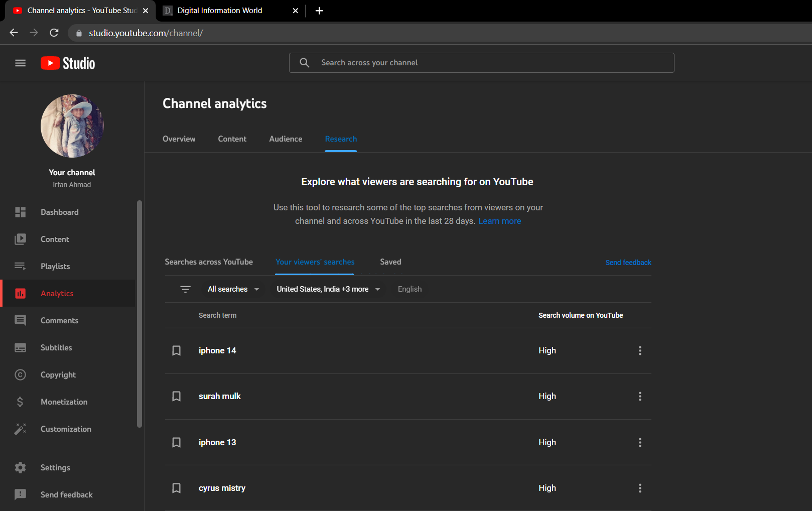Select Your viewers' searches tab

[x=315, y=262]
